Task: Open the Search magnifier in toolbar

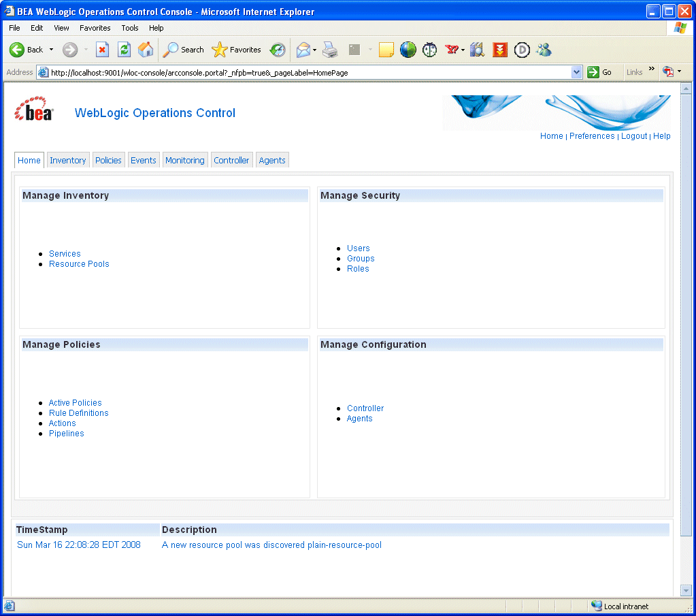Action: [x=183, y=50]
